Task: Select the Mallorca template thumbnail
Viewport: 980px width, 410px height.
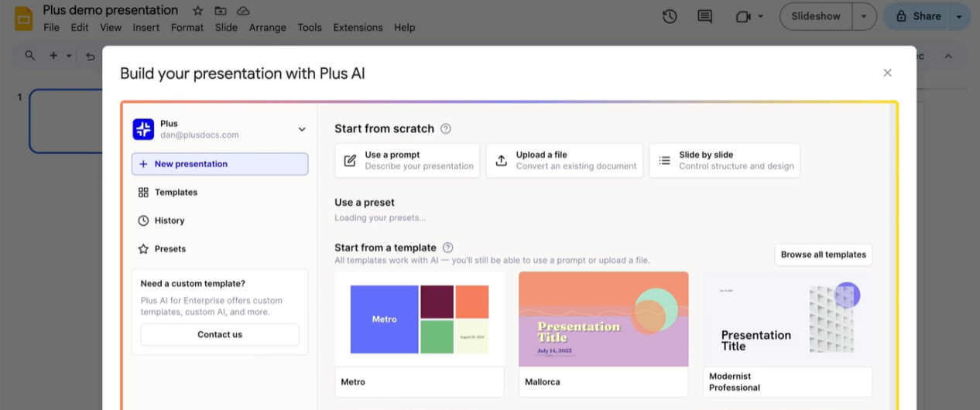Action: pyautogui.click(x=603, y=319)
